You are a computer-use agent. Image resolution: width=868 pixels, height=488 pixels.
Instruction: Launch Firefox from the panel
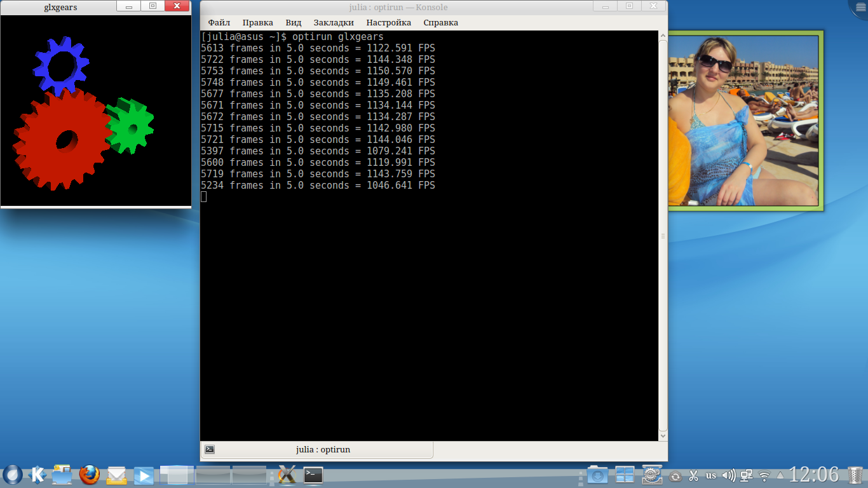[x=90, y=474]
